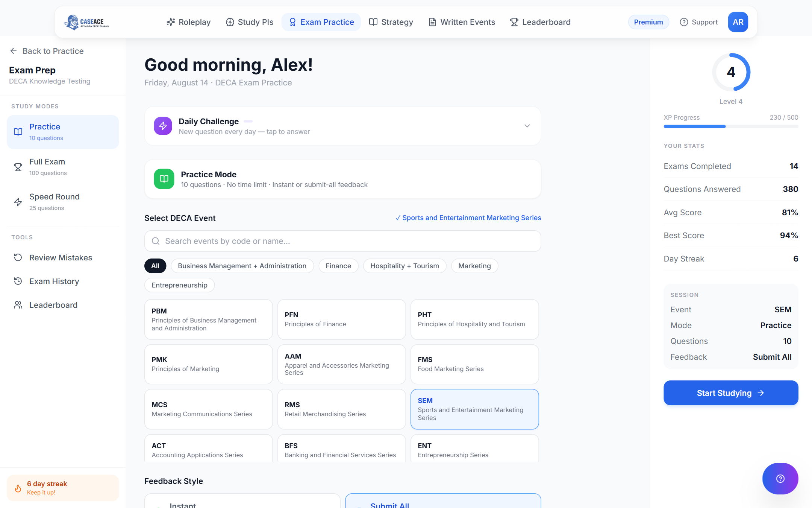Choose the PMK Principles of Marketing card
The image size is (812, 508).
pyautogui.click(x=208, y=364)
